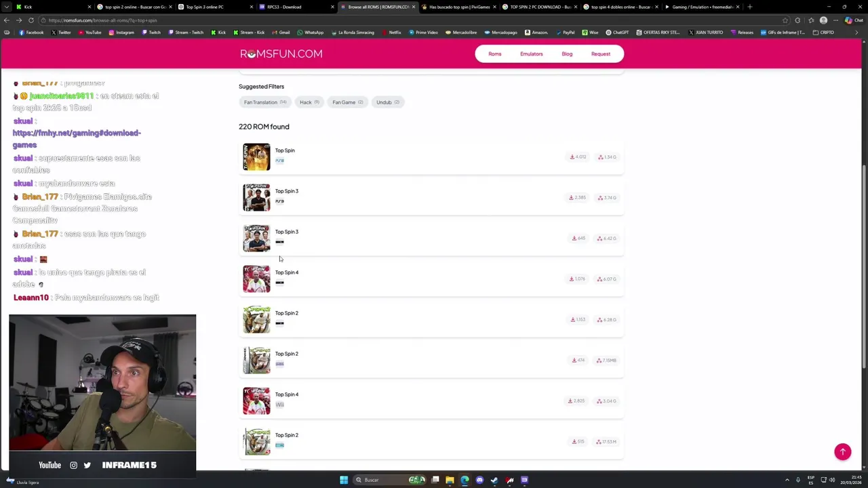Open the Gmail bookmark

click(x=281, y=33)
